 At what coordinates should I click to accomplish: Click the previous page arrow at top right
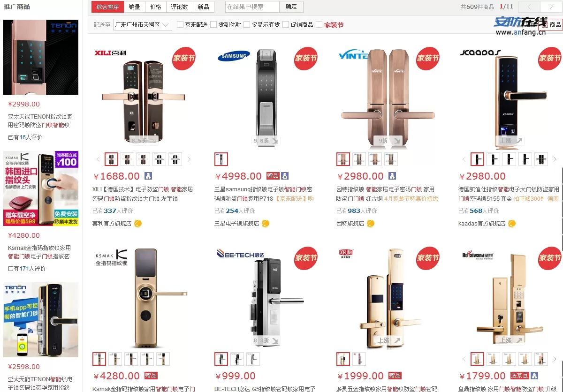(530, 7)
